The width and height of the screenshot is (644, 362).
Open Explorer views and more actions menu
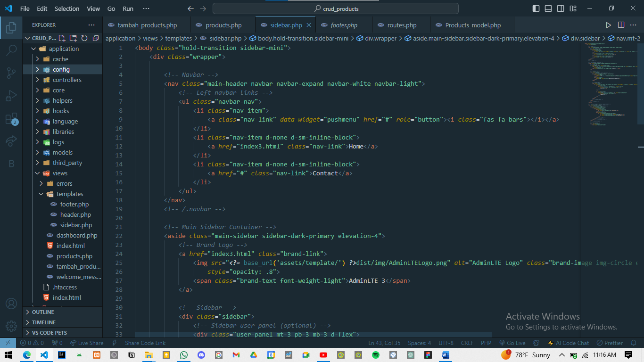tap(91, 25)
